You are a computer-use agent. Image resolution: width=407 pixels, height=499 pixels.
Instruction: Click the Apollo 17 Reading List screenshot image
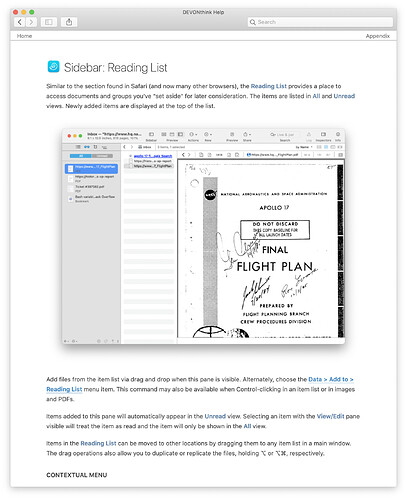pyautogui.click(x=203, y=236)
